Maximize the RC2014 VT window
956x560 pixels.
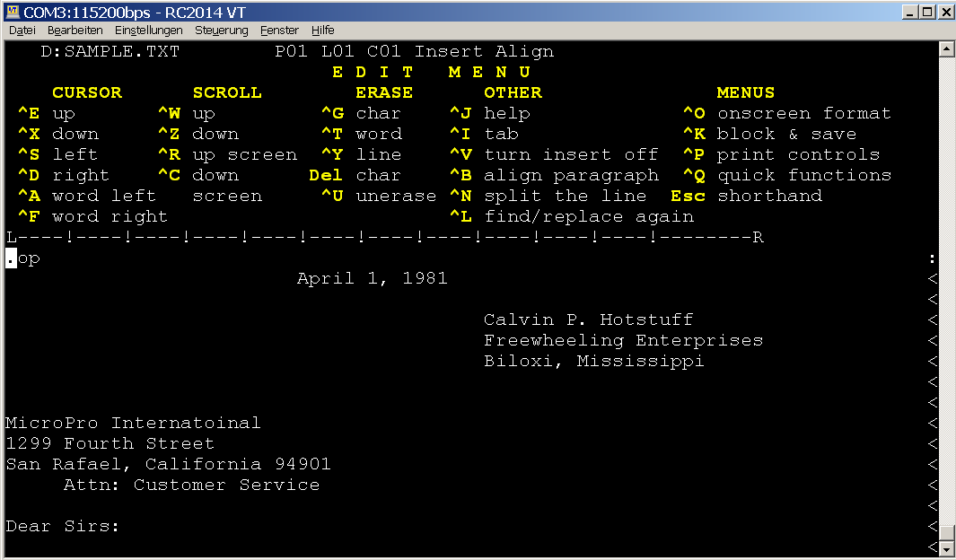[x=926, y=12]
